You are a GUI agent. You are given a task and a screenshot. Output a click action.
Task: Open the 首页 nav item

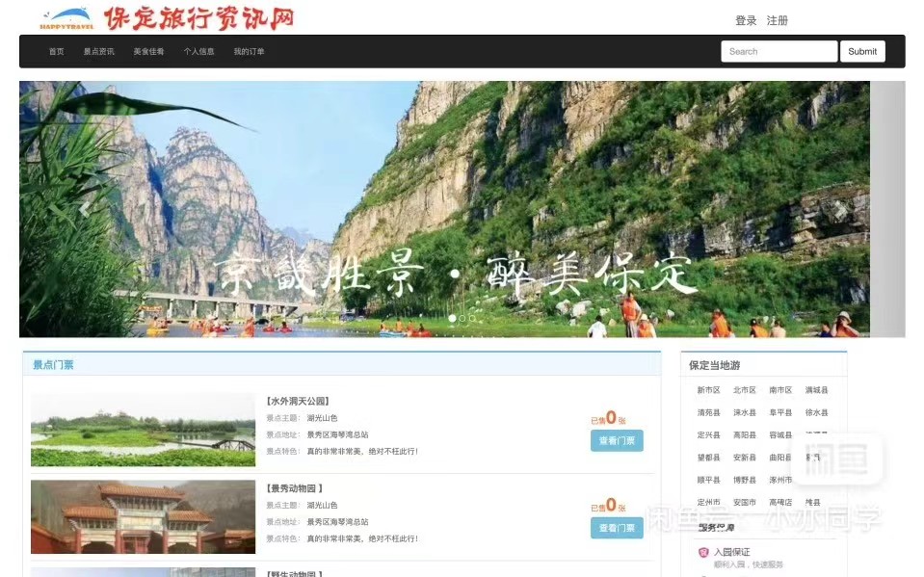click(57, 51)
